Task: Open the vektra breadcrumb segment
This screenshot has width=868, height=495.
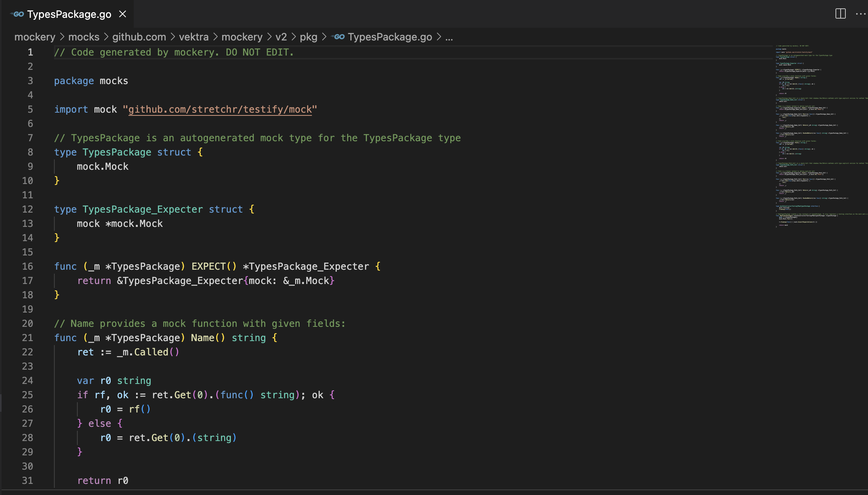Action: tap(194, 37)
